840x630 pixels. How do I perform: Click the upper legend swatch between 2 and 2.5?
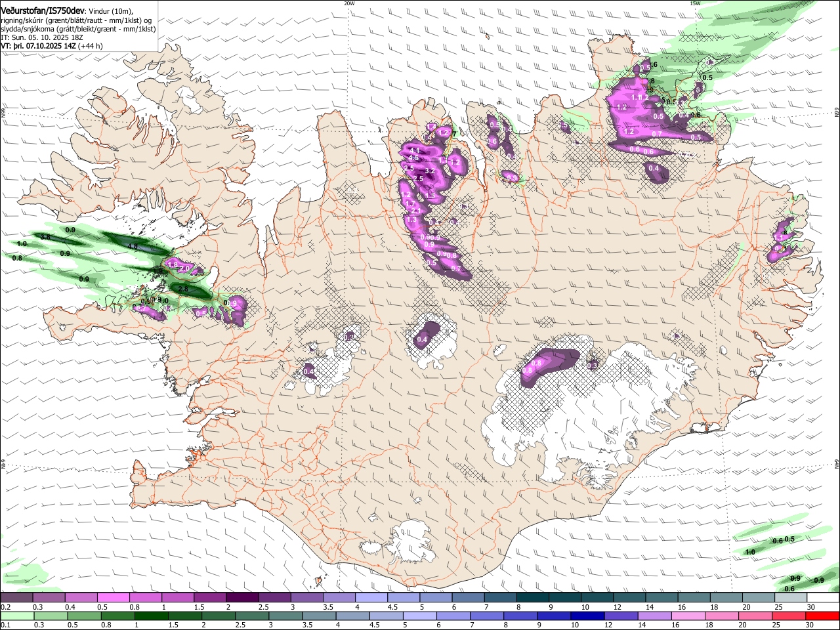coord(242,597)
